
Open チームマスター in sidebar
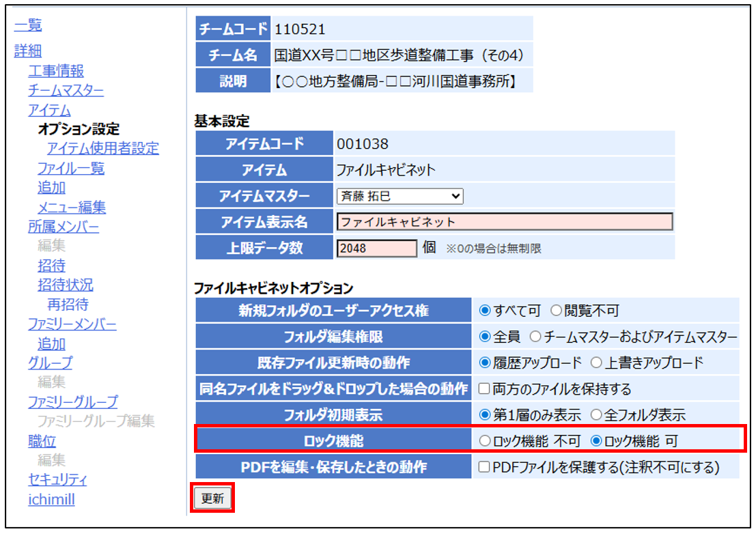pos(66,90)
